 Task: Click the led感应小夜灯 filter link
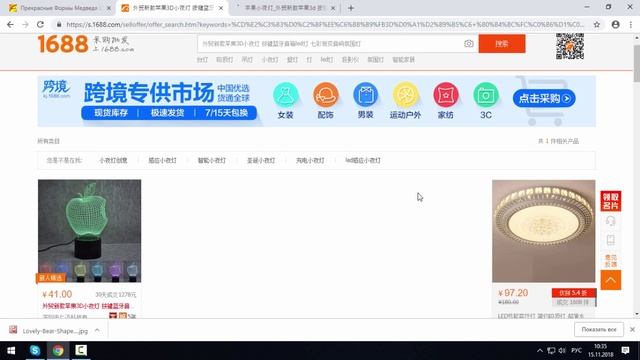point(363,160)
